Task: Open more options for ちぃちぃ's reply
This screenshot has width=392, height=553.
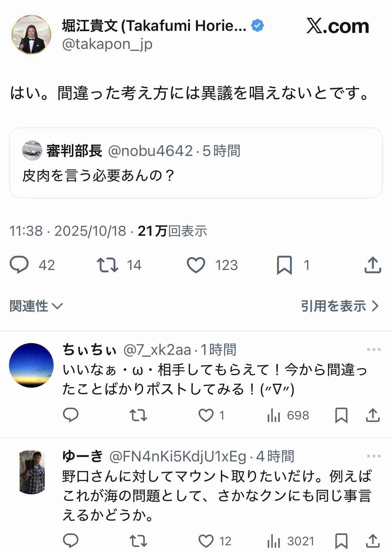Action: (374, 350)
